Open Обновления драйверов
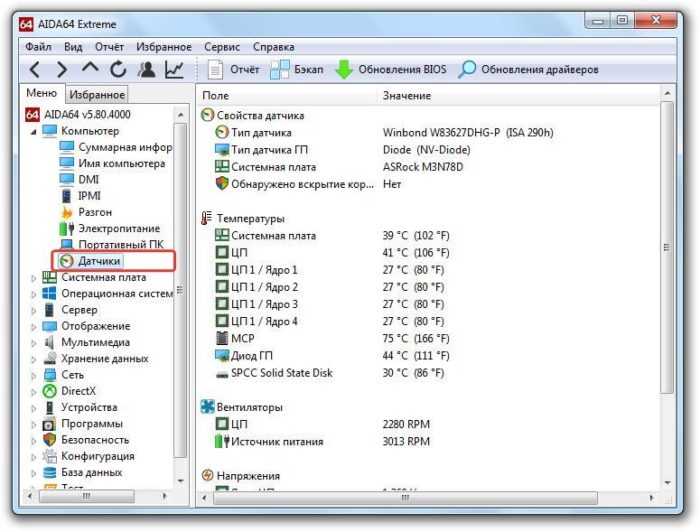700x532 pixels. click(x=529, y=70)
